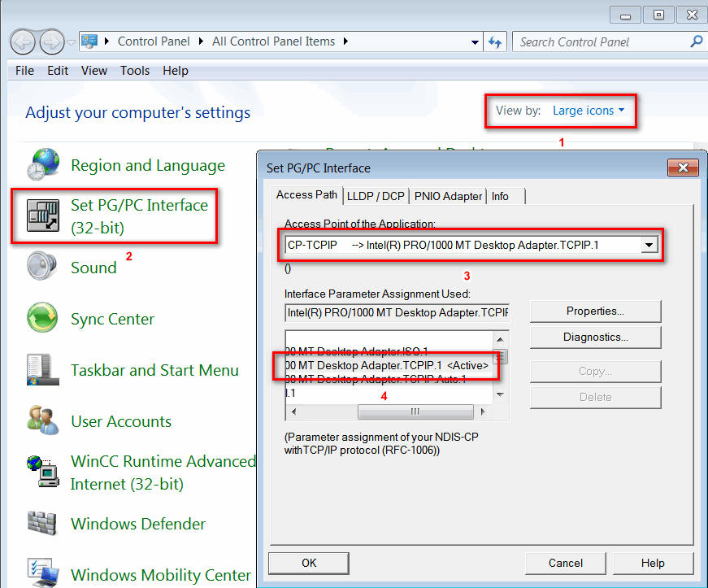Confirm the dialog with OK
This screenshot has height=588, width=708.
[309, 563]
